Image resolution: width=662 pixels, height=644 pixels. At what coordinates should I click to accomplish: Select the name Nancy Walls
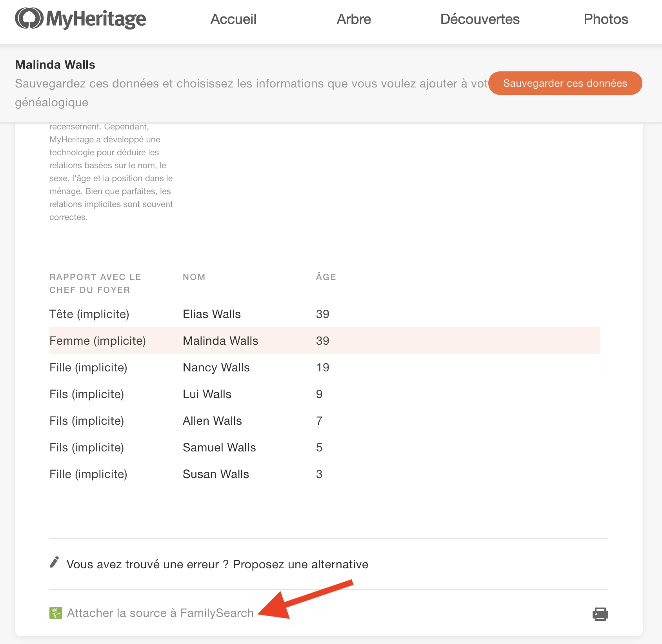pos(216,367)
